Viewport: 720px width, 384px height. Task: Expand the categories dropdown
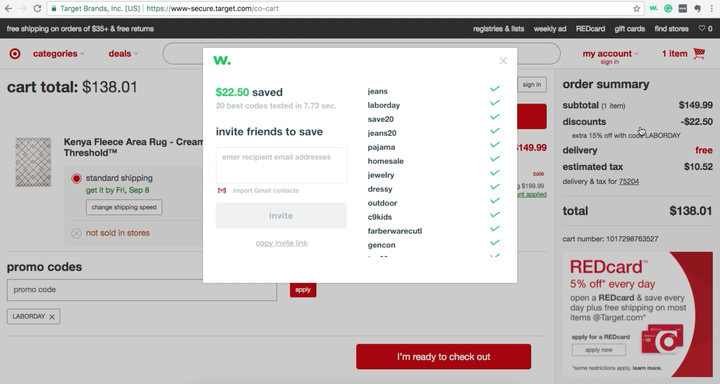coord(58,54)
